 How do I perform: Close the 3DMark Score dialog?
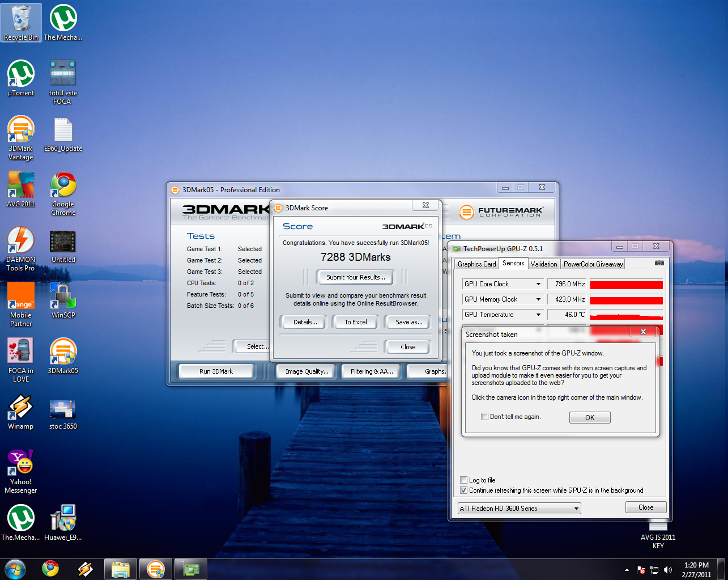(408, 347)
